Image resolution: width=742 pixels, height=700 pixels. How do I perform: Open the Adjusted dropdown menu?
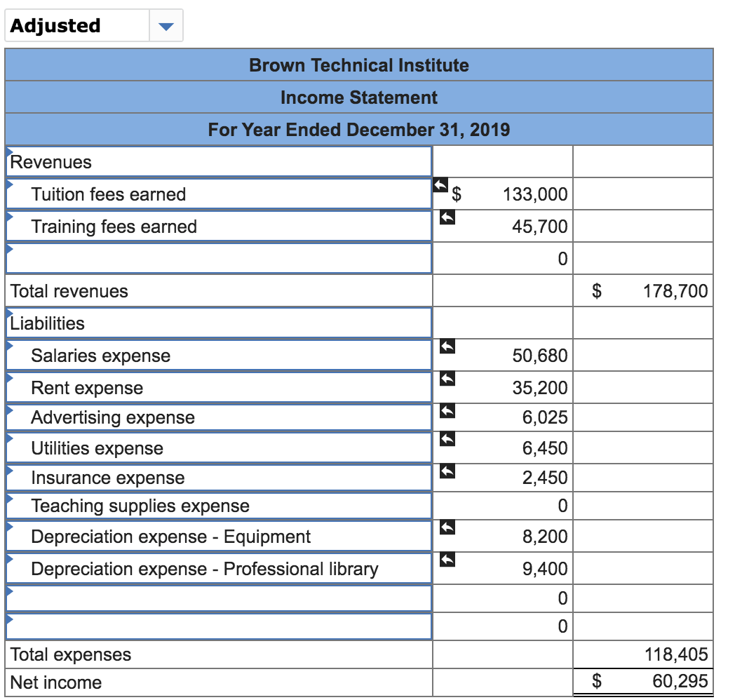point(166,25)
